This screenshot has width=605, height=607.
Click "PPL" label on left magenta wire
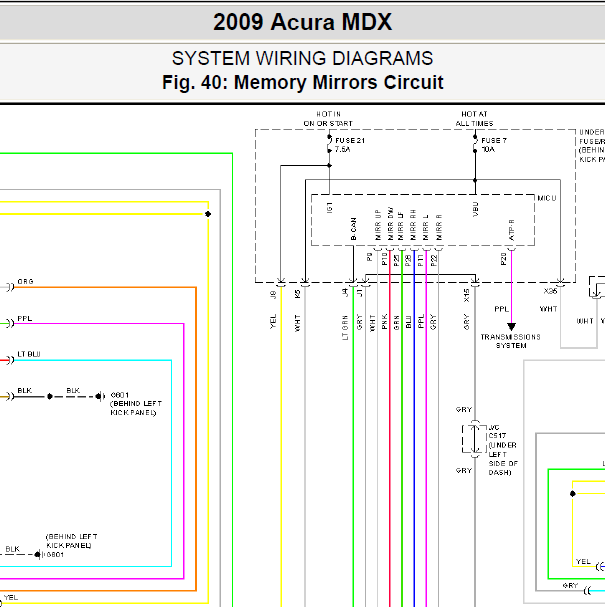[24, 319]
